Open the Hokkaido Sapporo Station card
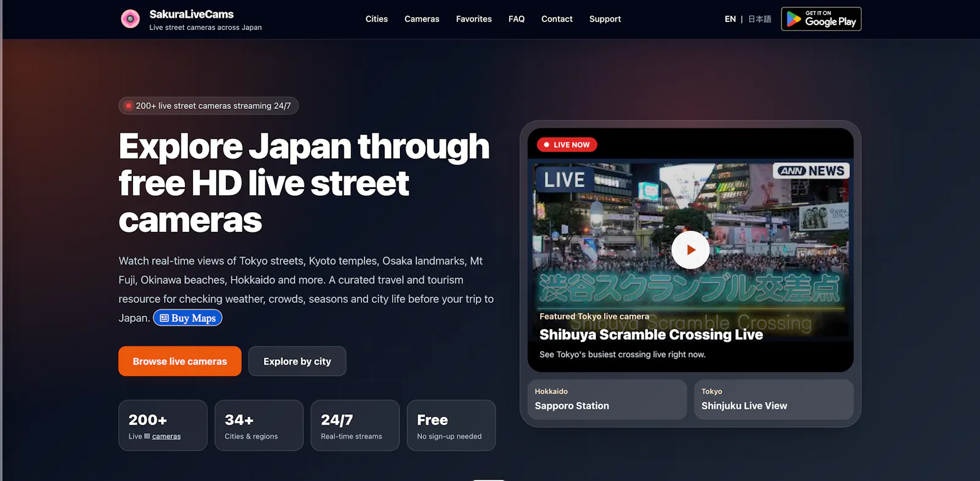Screen dimensions: 980x481 (x=607, y=400)
